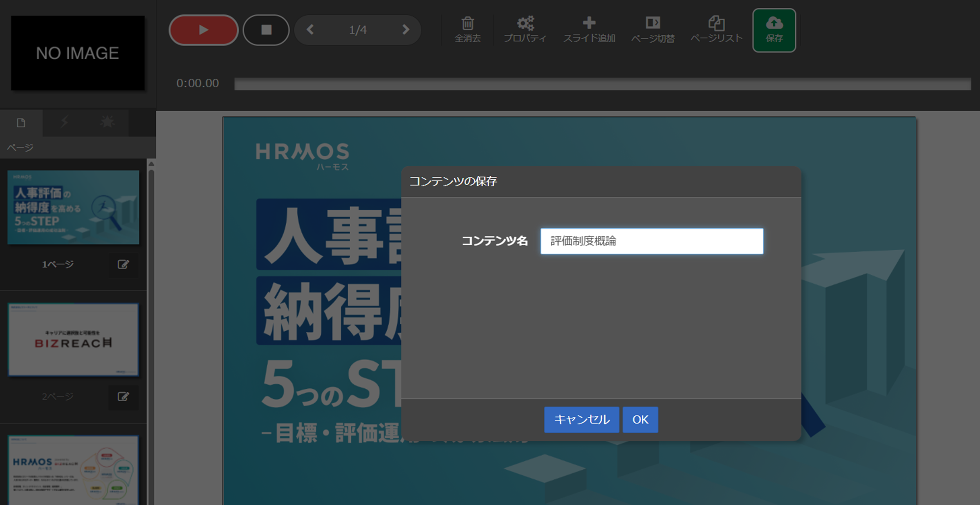Click the green 保存 button
This screenshot has width=980, height=505.
click(774, 30)
